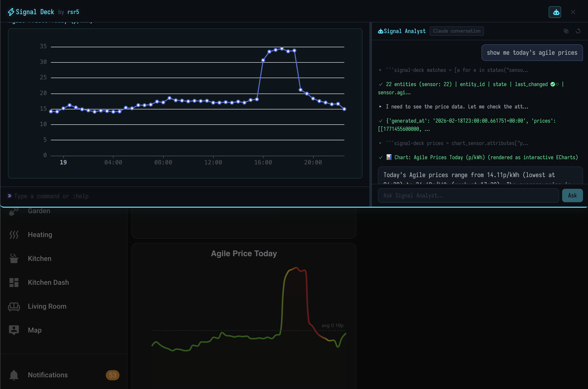
Task: Click the Heating radiator icon
Action: point(14,235)
